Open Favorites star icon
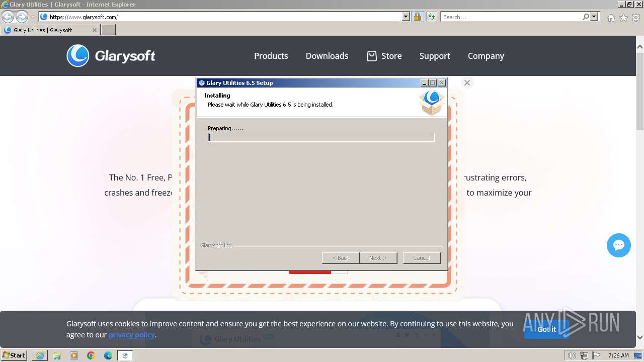644x362 pixels. 623,18
